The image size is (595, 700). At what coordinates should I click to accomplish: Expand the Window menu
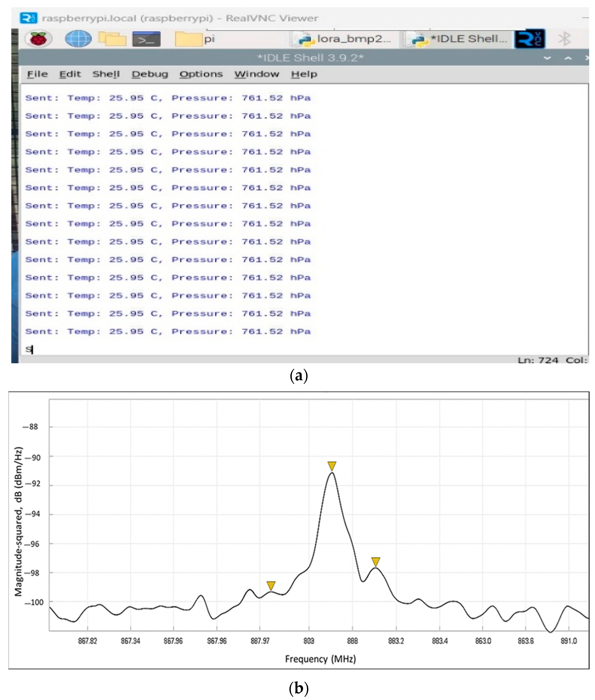point(257,74)
